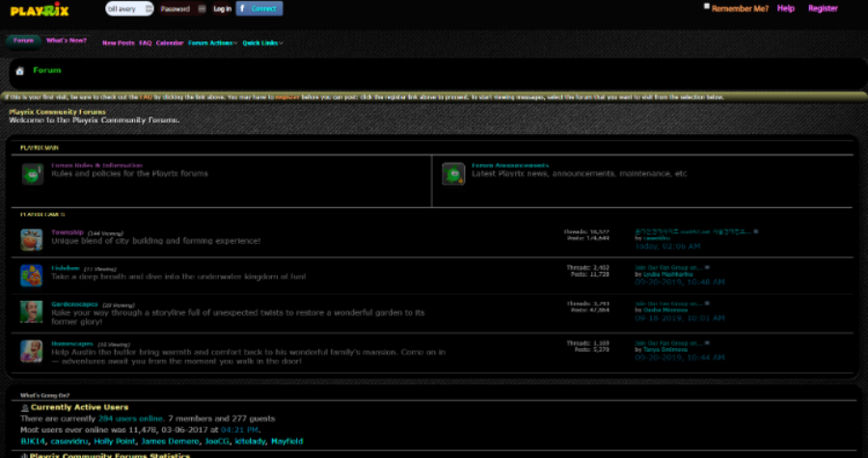Open last poster Tanya Smirnova's profile
Viewport: 868px width, 458px height.
pos(665,350)
